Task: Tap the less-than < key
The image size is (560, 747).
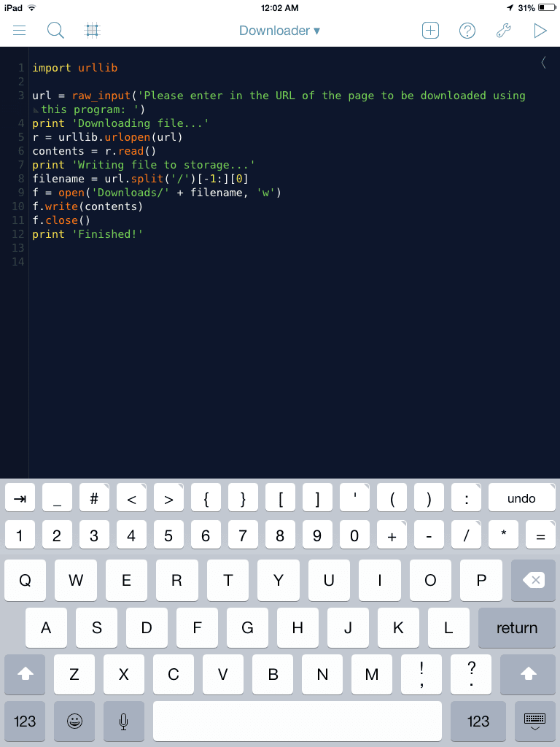Action: [x=131, y=498]
